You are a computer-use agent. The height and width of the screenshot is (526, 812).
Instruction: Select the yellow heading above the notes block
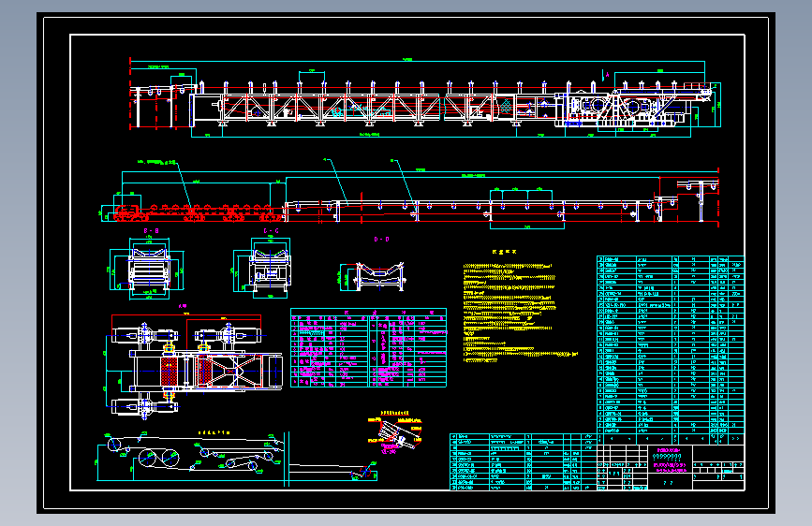coord(504,252)
